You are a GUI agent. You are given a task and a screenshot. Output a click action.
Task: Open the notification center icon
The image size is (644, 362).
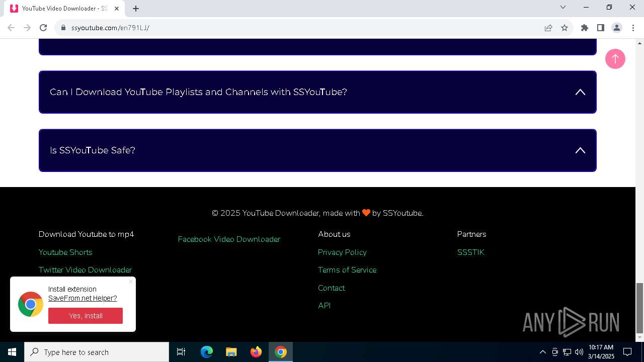coord(627,352)
